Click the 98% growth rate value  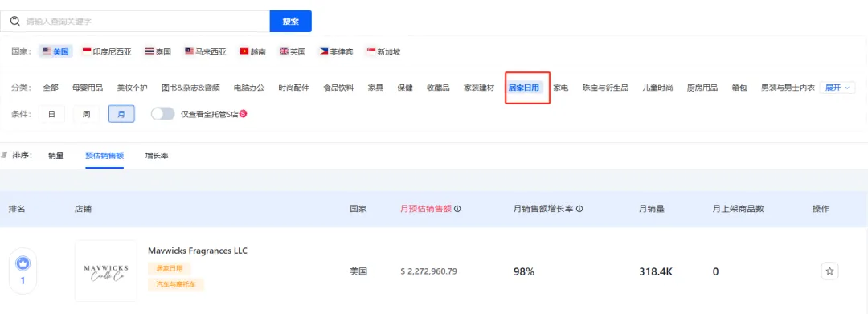pos(524,271)
